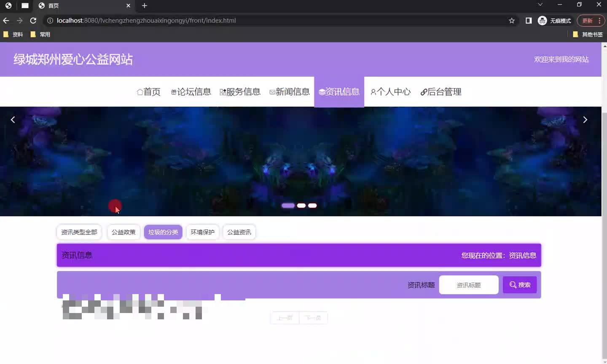The height and width of the screenshot is (364, 607).
Task: Click the browser address bar
Action: (x=278, y=20)
